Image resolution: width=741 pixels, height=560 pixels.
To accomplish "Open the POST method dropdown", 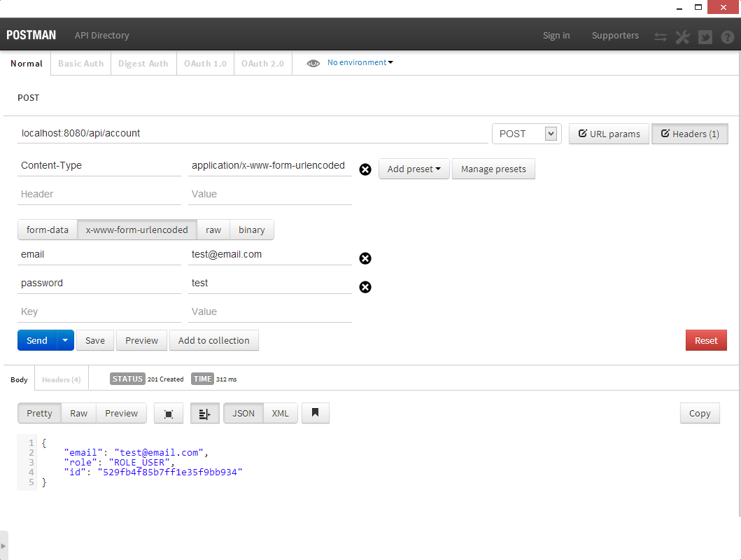I will (x=526, y=134).
